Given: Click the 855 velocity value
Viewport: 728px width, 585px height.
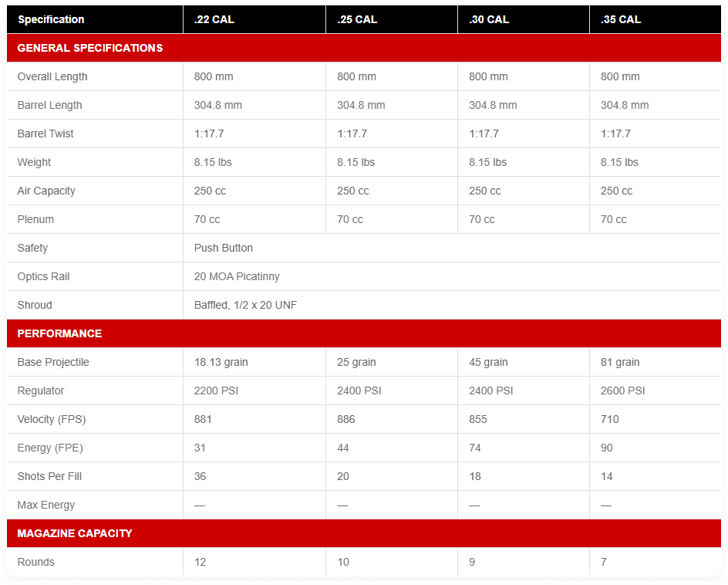Looking at the screenshot, I should [478, 420].
